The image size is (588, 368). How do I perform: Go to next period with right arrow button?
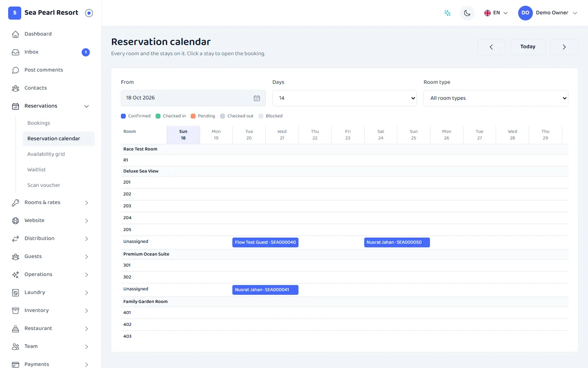click(x=564, y=47)
